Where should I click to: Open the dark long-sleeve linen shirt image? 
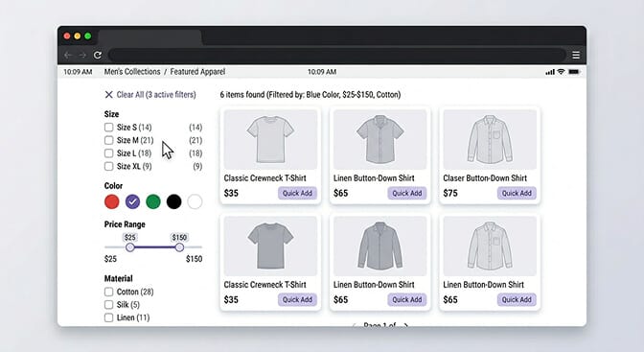point(379,246)
